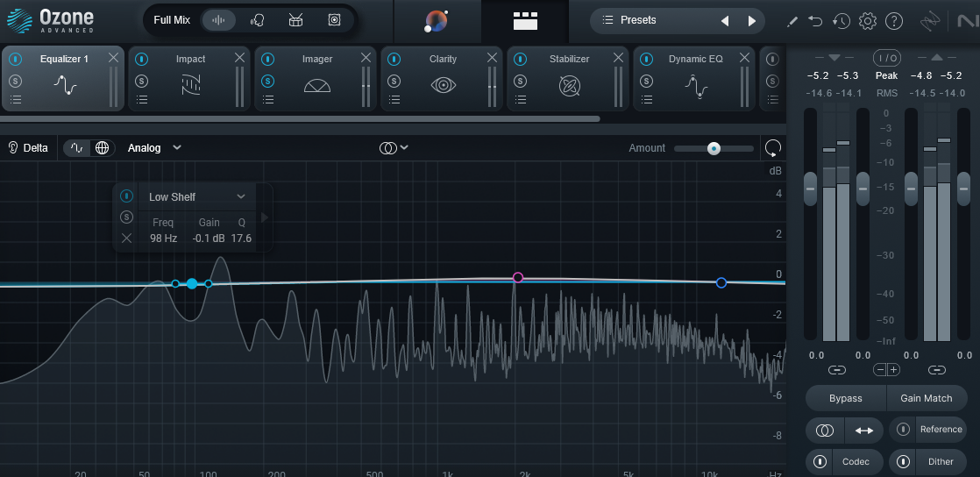Open Dynamic EQ module preset list icon
Screen dimensions: 980x477
point(646,99)
